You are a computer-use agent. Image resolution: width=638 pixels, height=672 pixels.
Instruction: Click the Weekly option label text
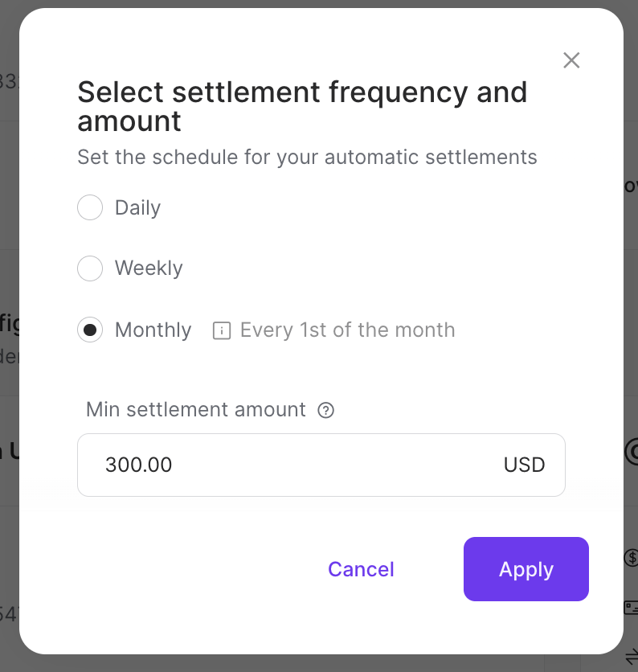tap(149, 268)
